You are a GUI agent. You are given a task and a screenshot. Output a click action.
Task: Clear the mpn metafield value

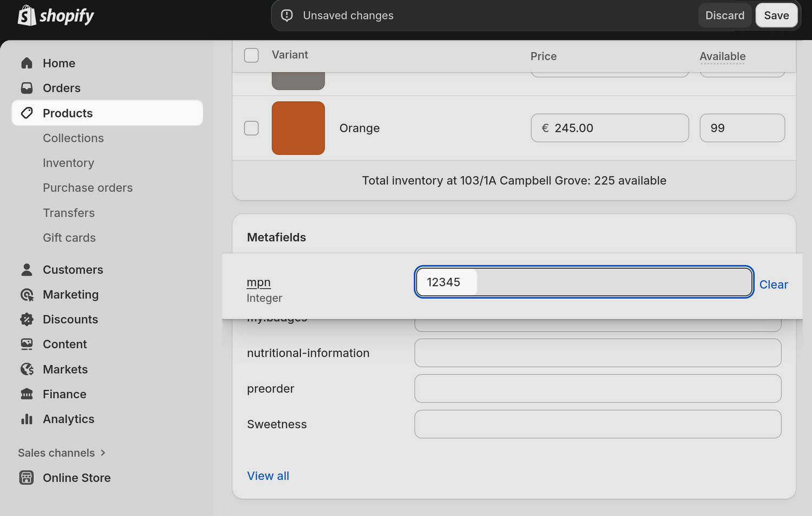[x=773, y=284]
